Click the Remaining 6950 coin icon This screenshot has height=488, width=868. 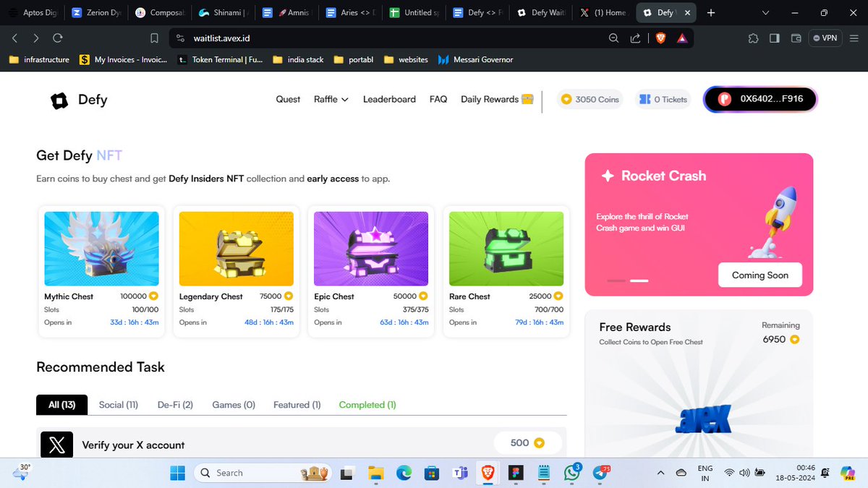794,339
